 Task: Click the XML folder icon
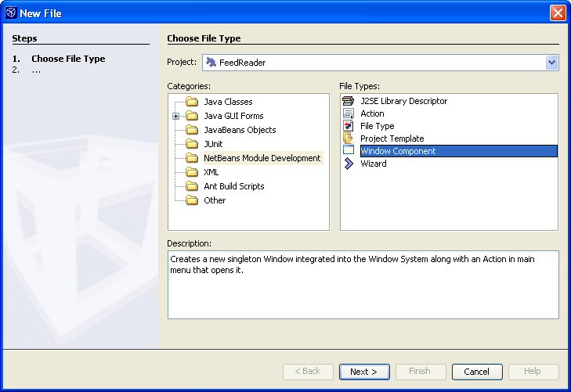[x=192, y=172]
